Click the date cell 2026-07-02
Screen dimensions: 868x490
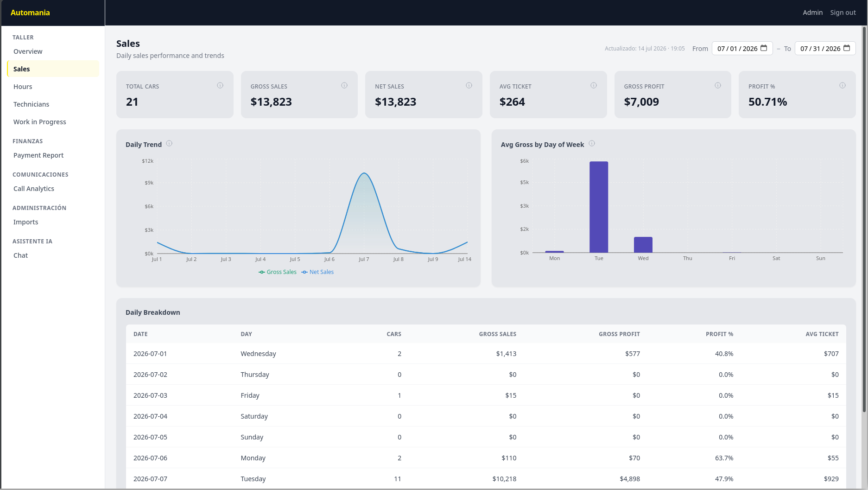[150, 375]
